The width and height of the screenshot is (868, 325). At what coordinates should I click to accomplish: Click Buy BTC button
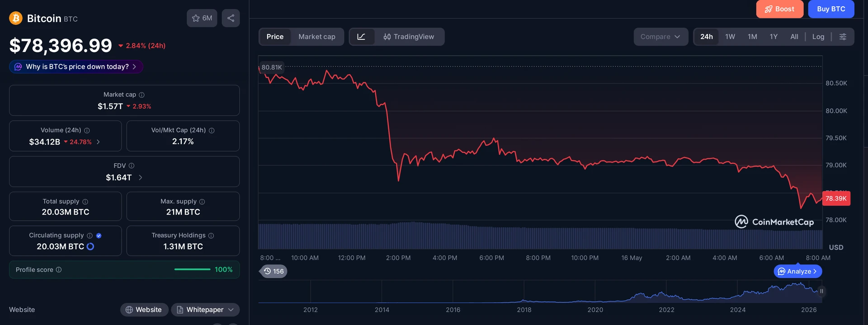[x=831, y=9]
